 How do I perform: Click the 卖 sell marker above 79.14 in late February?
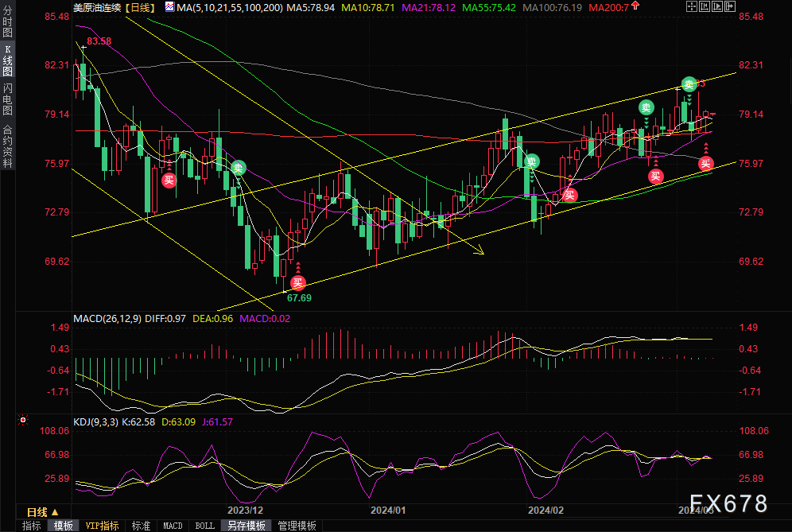coord(646,107)
